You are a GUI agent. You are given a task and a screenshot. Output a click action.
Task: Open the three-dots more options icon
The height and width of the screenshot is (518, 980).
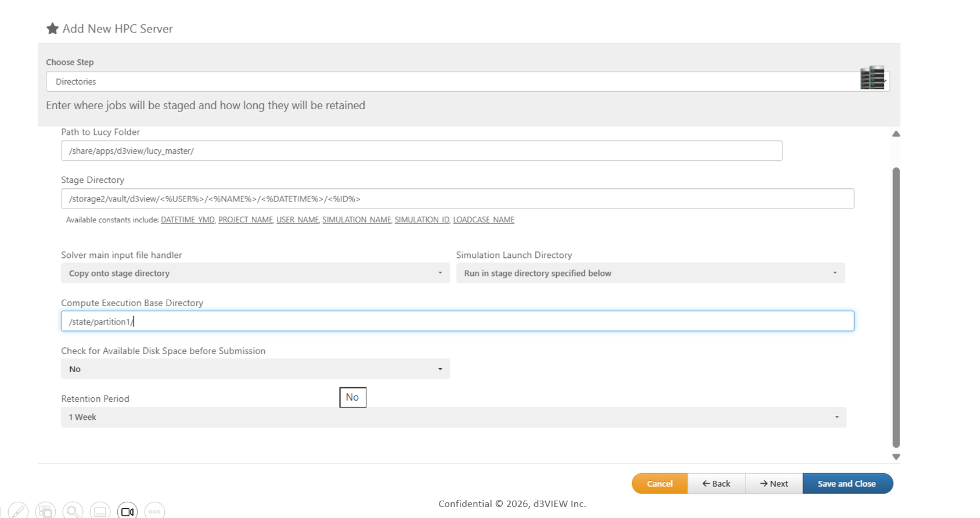(154, 511)
